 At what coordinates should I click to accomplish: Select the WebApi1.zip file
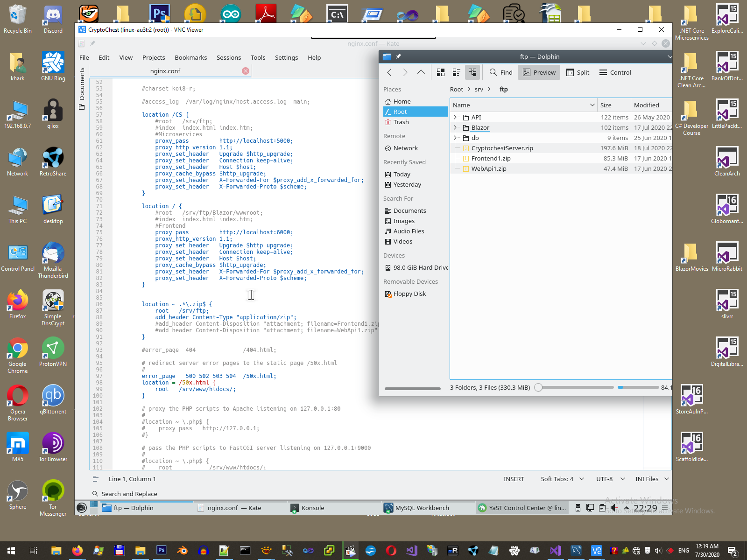click(489, 168)
